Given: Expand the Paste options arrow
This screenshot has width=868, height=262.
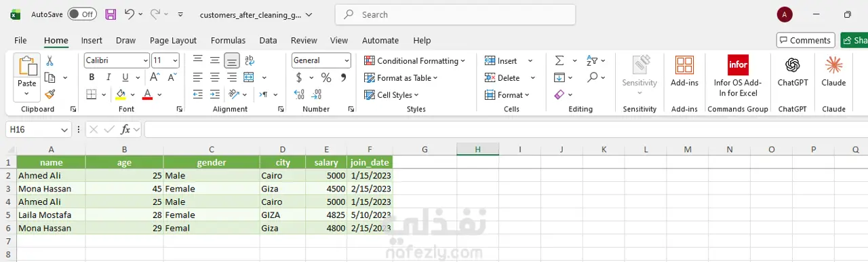Looking at the screenshot, I should [27, 94].
